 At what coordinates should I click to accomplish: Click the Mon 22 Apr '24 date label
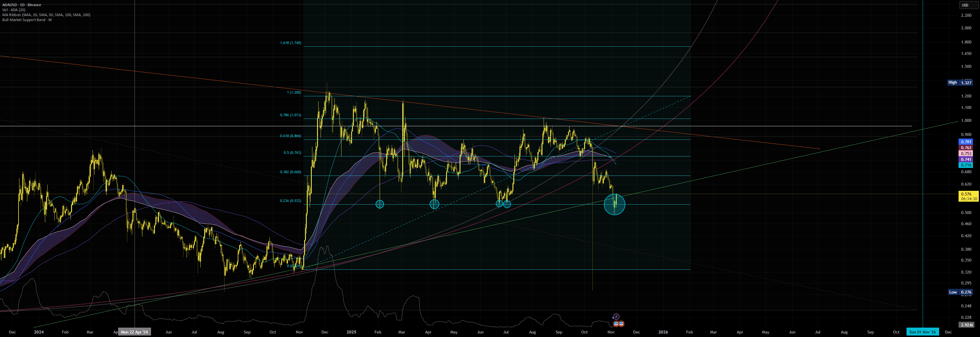coord(134,332)
